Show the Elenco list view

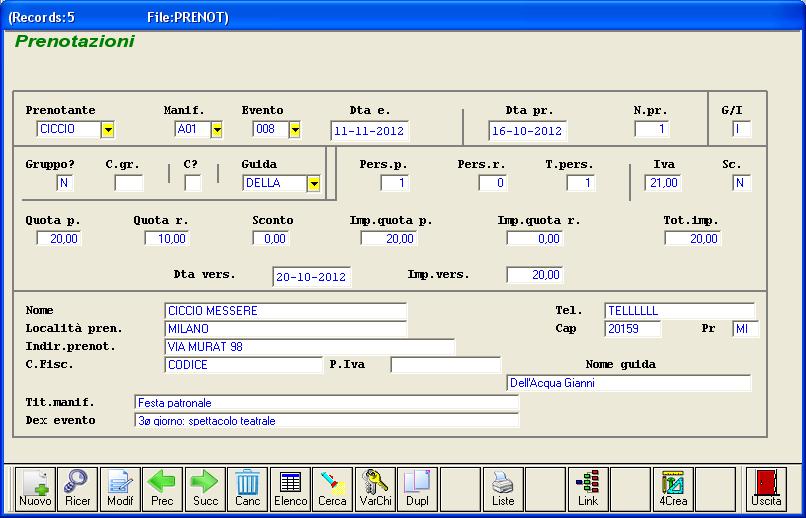tap(290, 489)
